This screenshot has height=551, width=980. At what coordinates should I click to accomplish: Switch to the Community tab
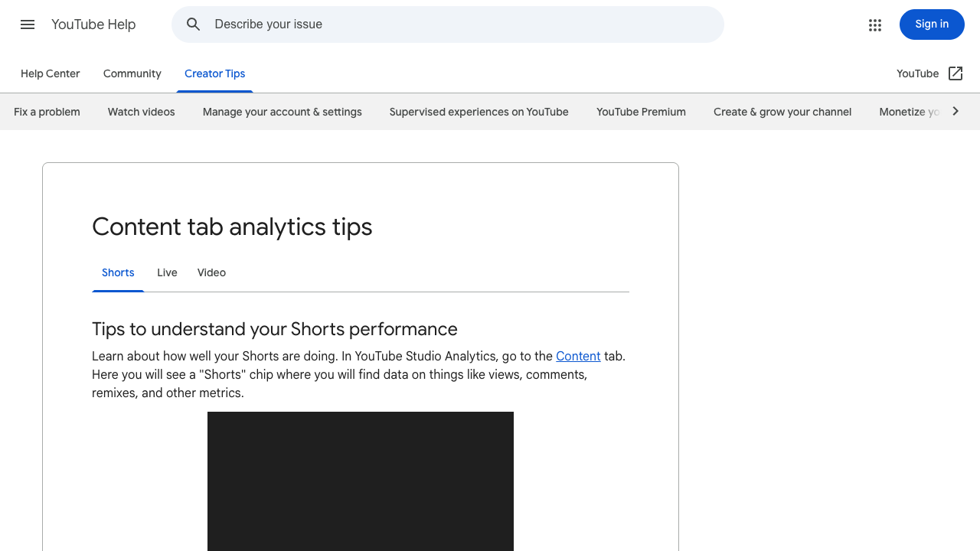[132, 73]
